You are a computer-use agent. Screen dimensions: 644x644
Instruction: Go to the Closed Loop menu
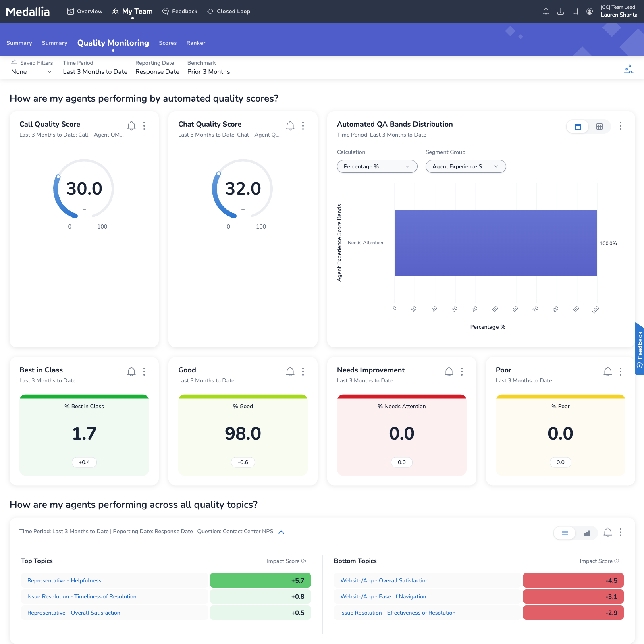coord(229,11)
